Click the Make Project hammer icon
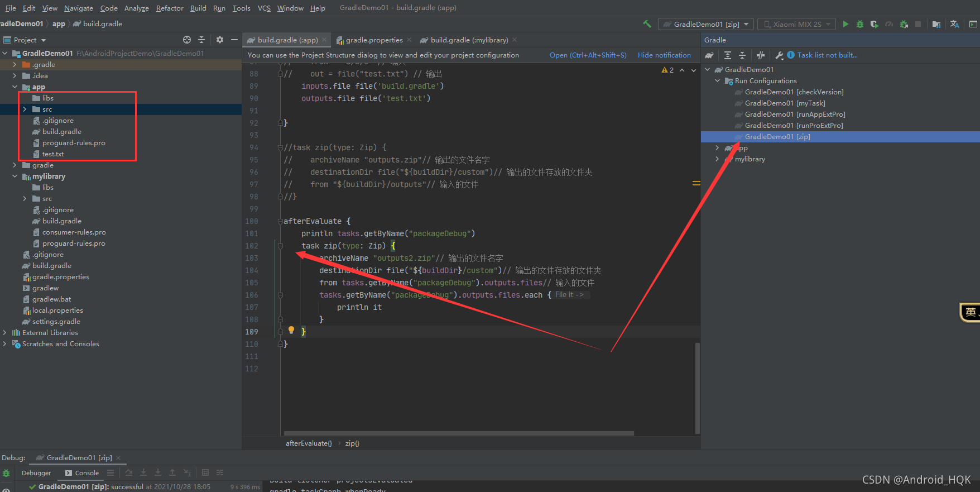 tap(647, 24)
